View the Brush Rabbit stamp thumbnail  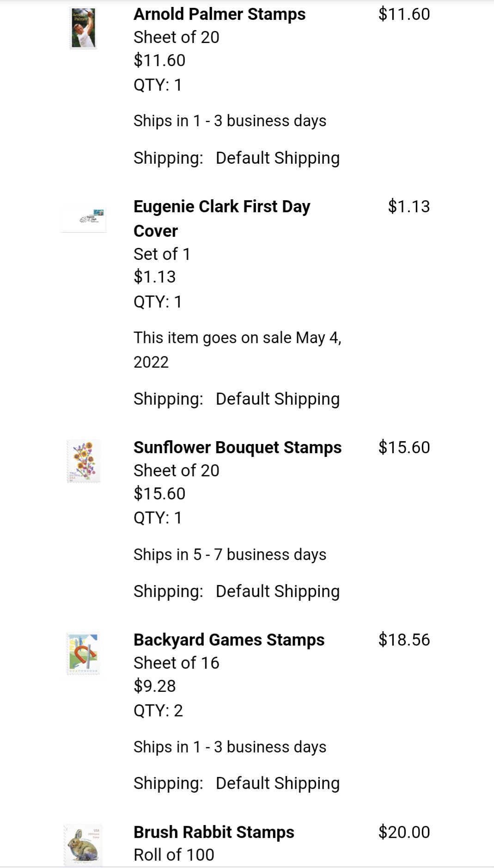pos(84,844)
